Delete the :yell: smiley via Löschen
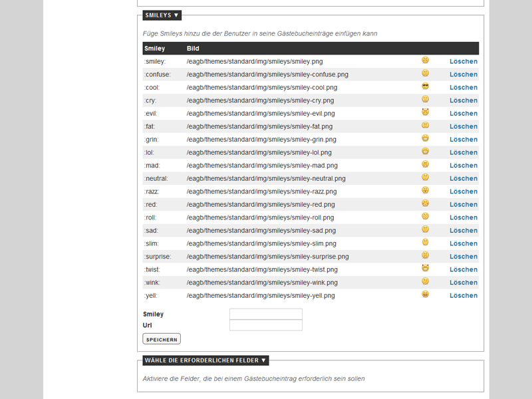The image size is (532, 399). [x=464, y=295]
